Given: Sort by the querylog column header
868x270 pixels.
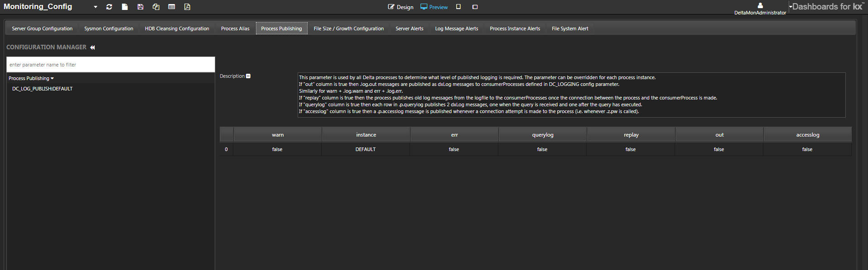Looking at the screenshot, I should (x=543, y=135).
